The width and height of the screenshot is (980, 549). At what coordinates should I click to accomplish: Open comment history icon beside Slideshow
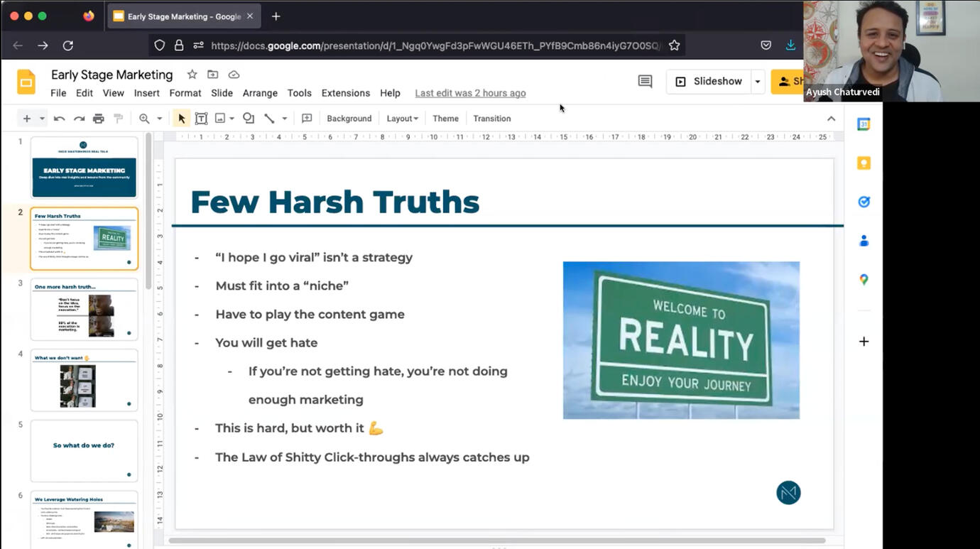tap(645, 82)
